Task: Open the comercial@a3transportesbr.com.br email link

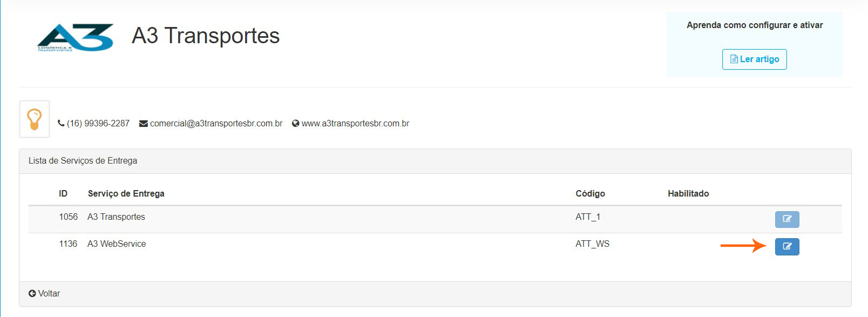Action: pos(216,124)
